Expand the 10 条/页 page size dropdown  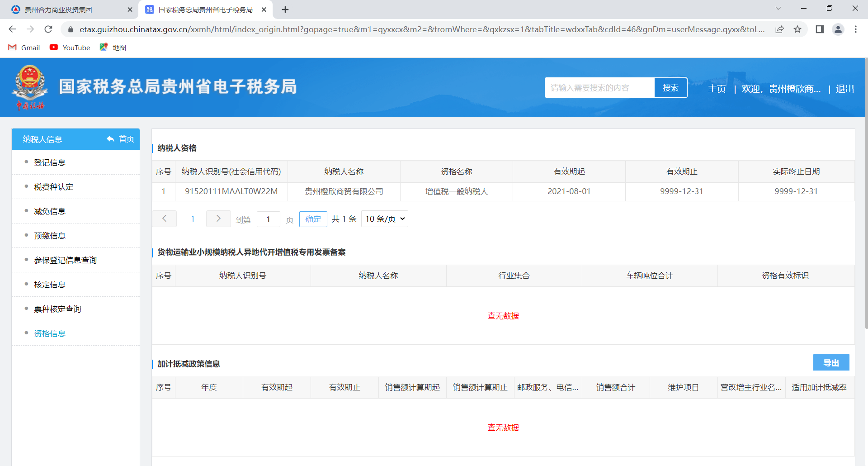(385, 219)
